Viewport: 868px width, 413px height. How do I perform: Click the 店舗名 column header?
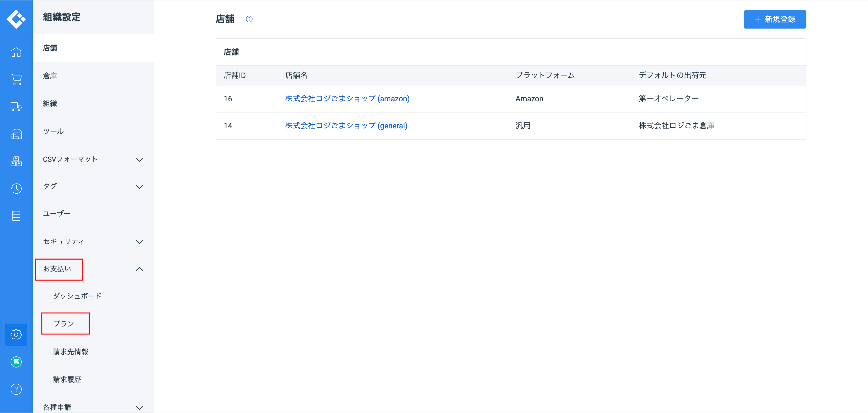[296, 75]
